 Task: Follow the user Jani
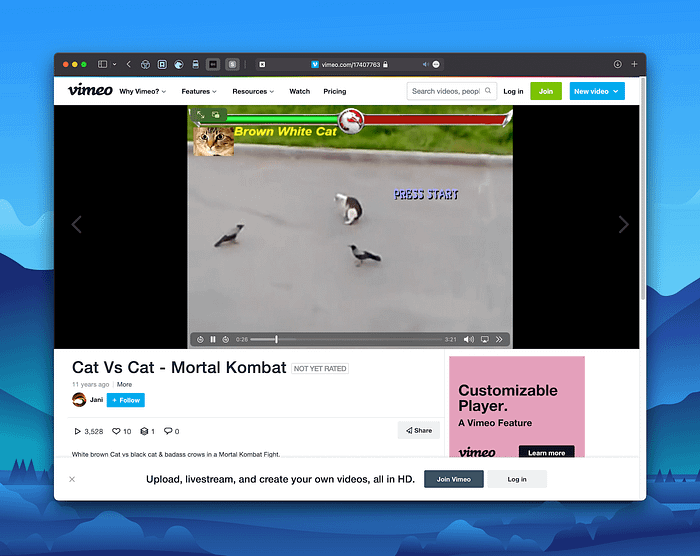(x=126, y=400)
